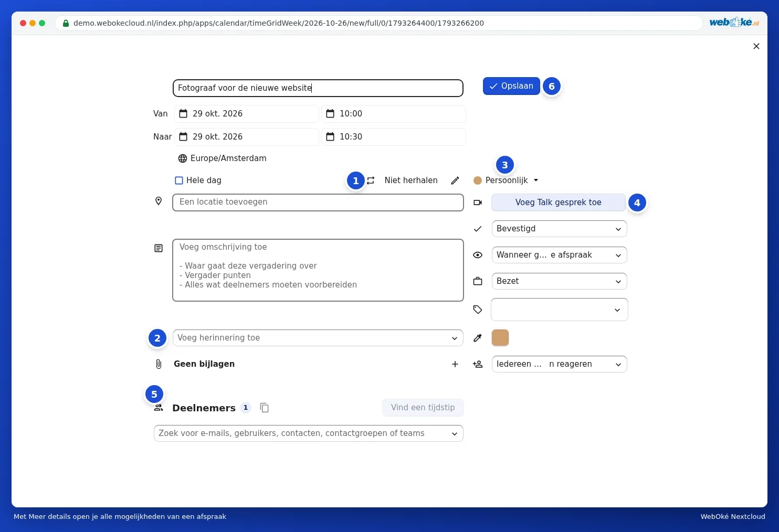Click the location pin icon
The image size is (779, 532).
tap(159, 201)
